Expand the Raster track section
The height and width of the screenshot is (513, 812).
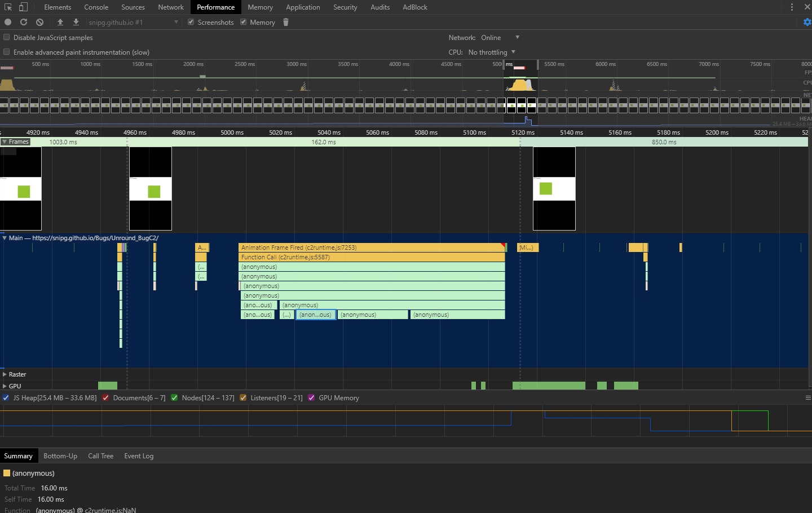[x=5, y=374]
